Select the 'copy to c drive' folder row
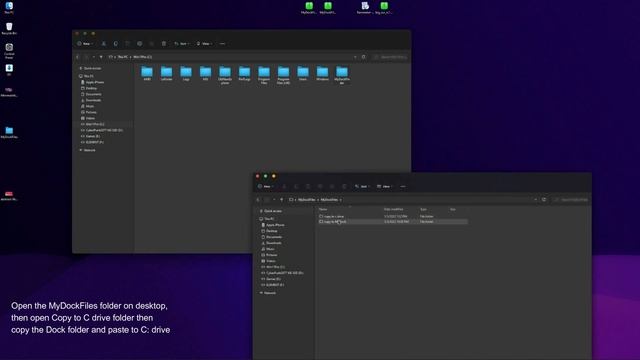640x360 pixels. tap(393, 216)
